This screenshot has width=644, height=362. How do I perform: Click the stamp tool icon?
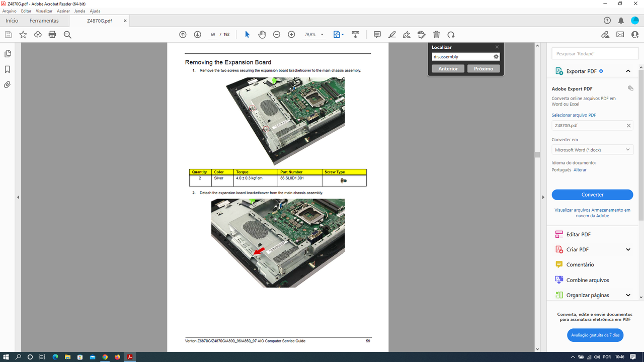[422, 35]
